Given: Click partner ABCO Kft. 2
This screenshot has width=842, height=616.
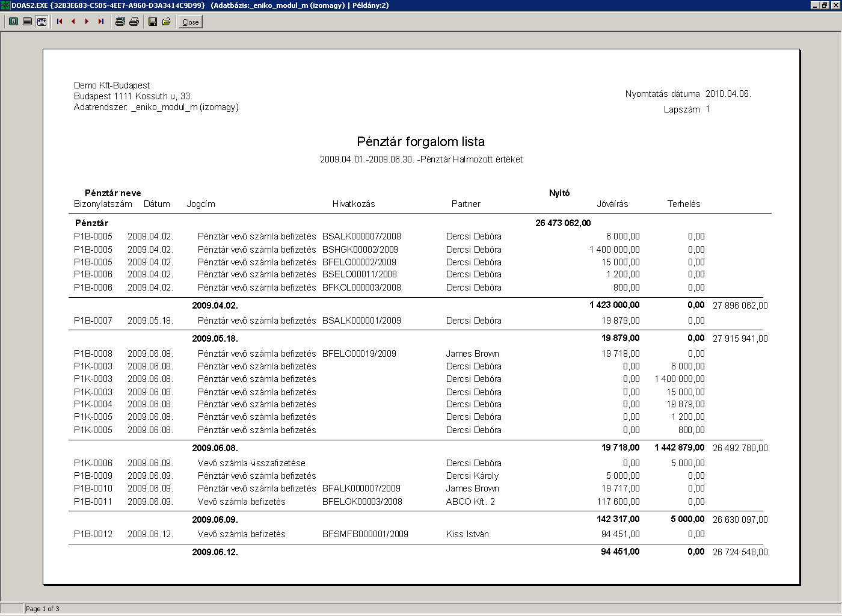Looking at the screenshot, I should coord(470,502).
